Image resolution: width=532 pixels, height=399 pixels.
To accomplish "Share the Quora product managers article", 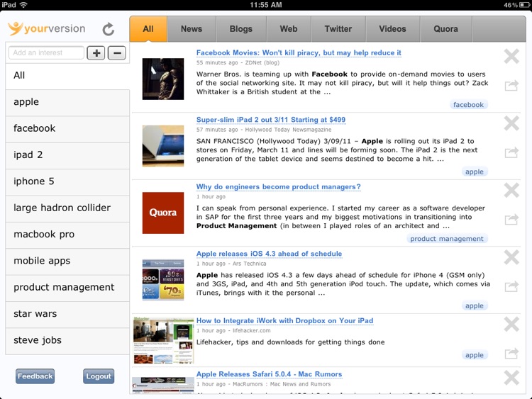I will [x=511, y=219].
